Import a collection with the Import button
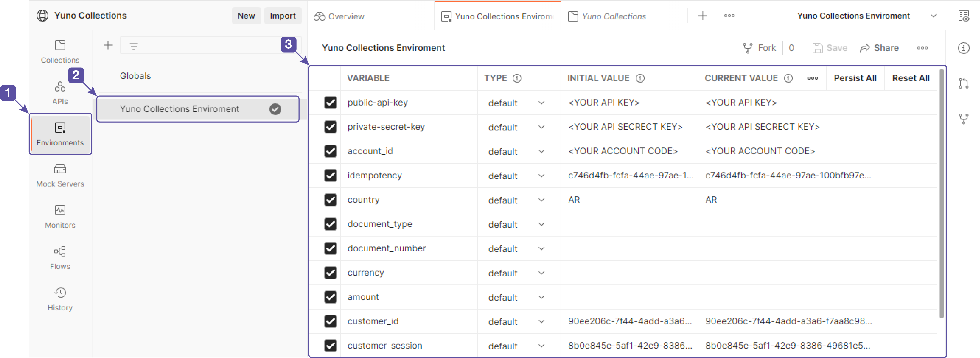 [283, 16]
